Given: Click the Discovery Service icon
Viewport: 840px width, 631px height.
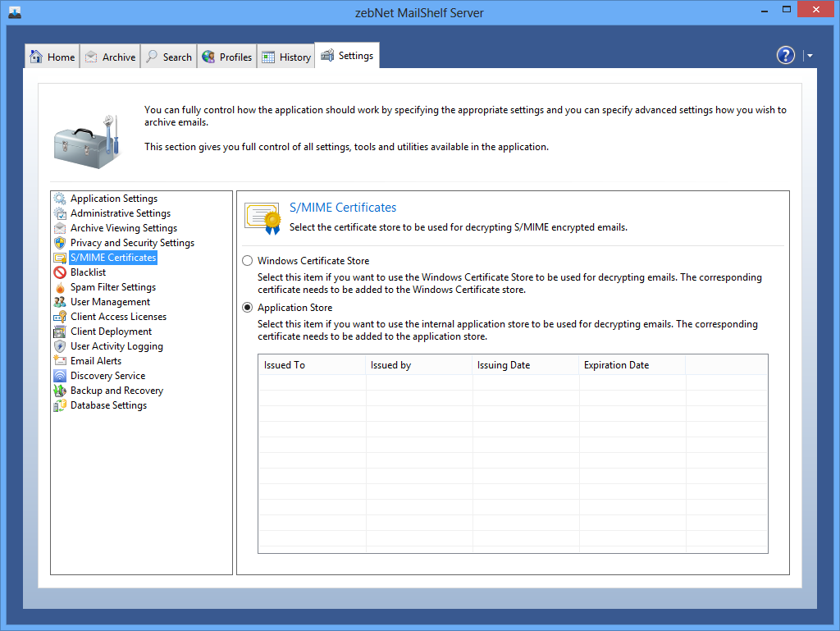Looking at the screenshot, I should coord(60,376).
